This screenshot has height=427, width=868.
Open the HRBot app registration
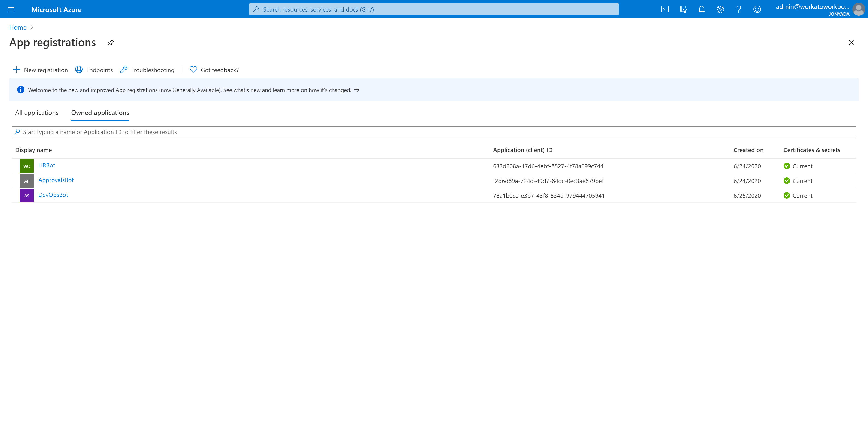[46, 165]
